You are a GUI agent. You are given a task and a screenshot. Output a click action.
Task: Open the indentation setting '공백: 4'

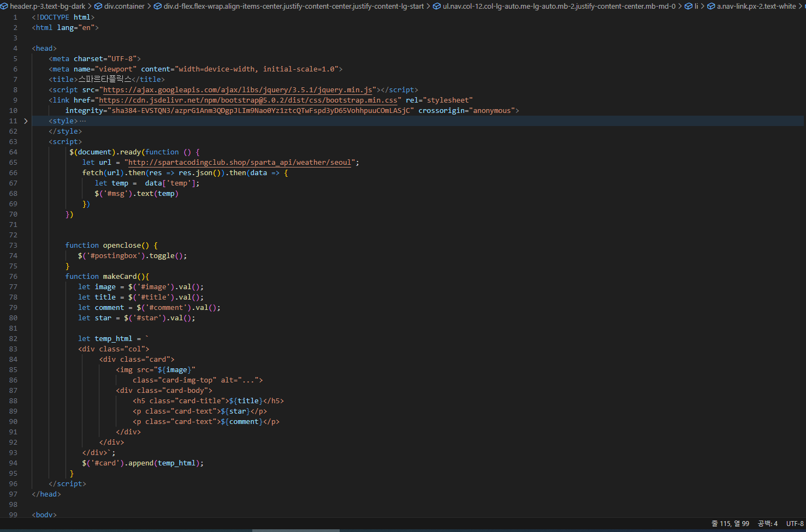[x=768, y=524]
